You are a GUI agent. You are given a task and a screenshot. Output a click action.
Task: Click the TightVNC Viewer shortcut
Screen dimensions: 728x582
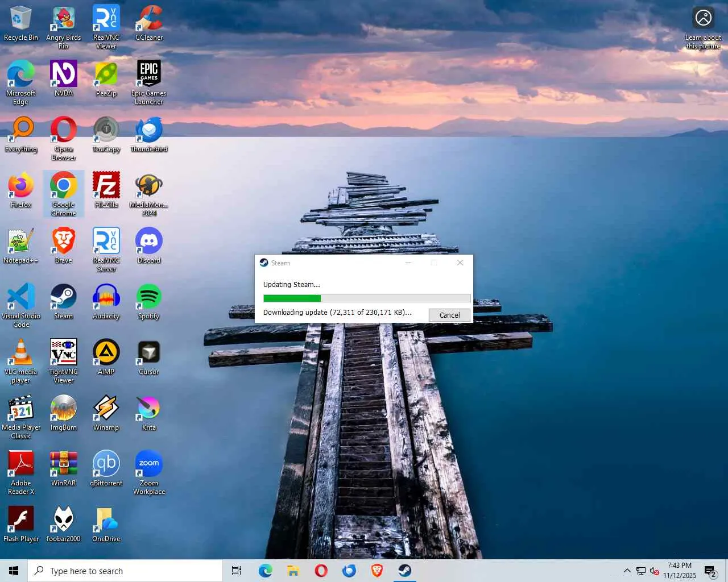pyautogui.click(x=64, y=361)
